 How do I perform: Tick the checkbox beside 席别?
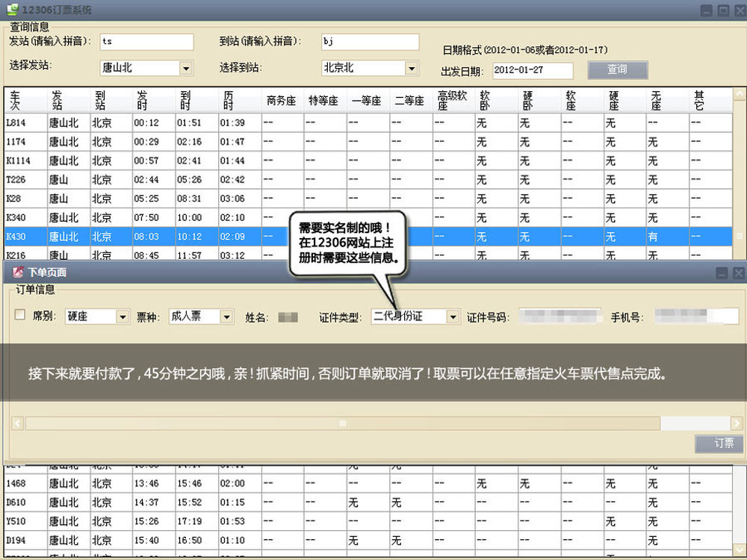20,315
